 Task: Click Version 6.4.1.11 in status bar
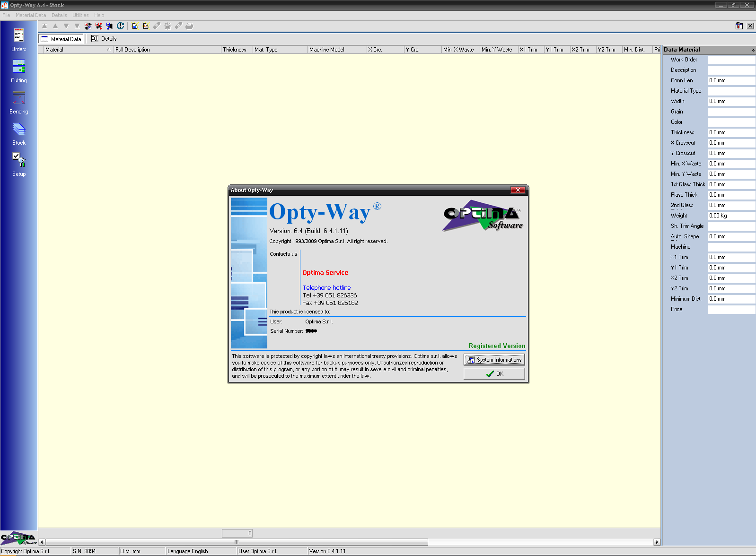click(x=327, y=551)
